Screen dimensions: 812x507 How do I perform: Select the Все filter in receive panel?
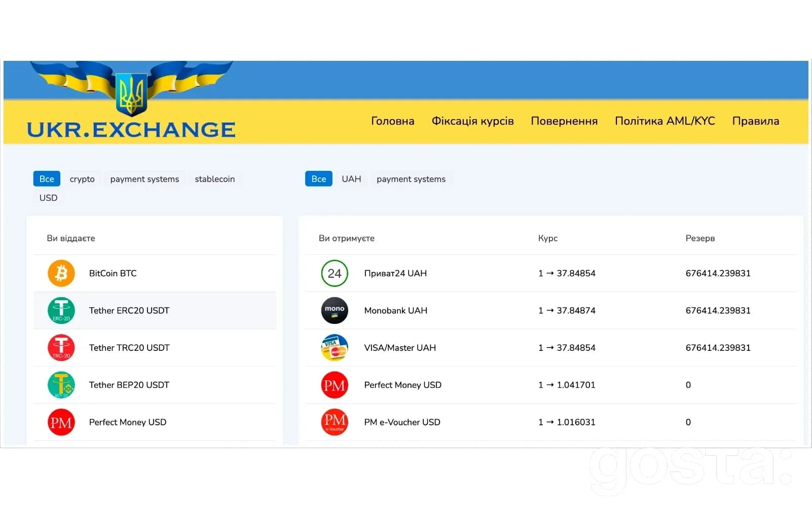(x=319, y=179)
